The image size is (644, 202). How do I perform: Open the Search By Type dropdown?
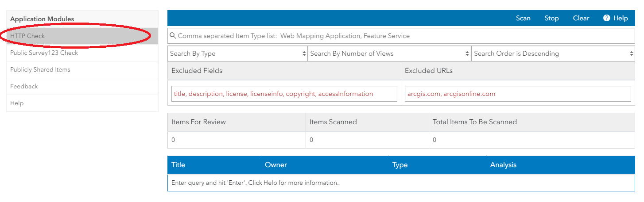click(238, 53)
